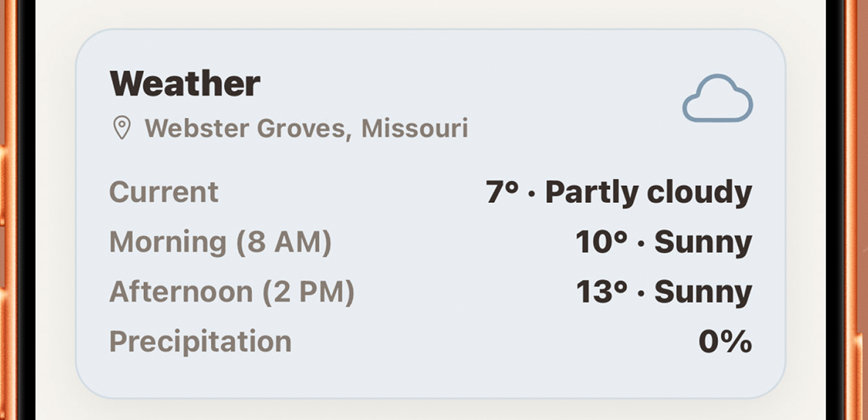
Task: Tap the 8 AM time in Morning label
Action: click(284, 242)
